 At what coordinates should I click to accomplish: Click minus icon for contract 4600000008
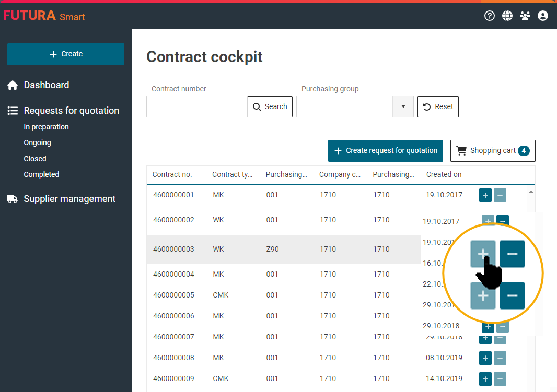tap(500, 358)
